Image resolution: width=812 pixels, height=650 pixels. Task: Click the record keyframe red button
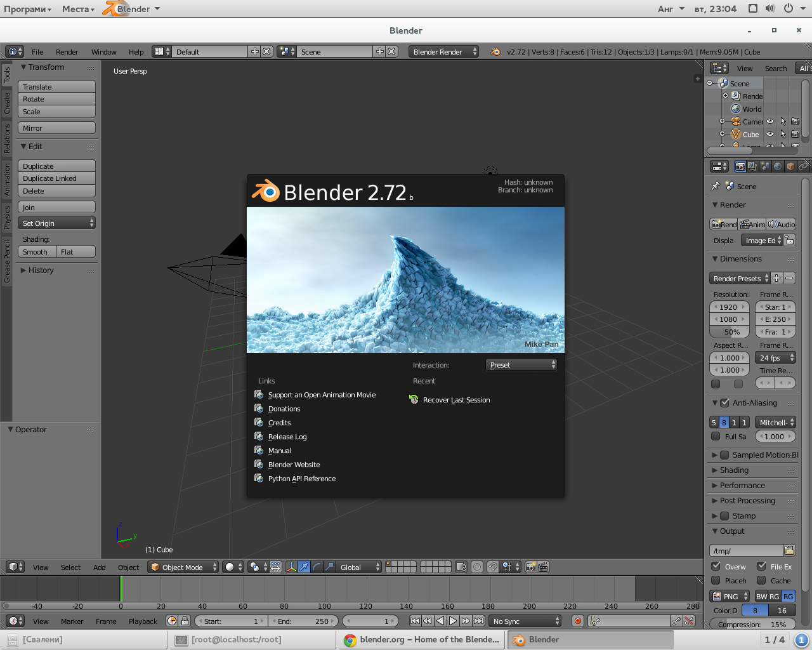click(577, 621)
